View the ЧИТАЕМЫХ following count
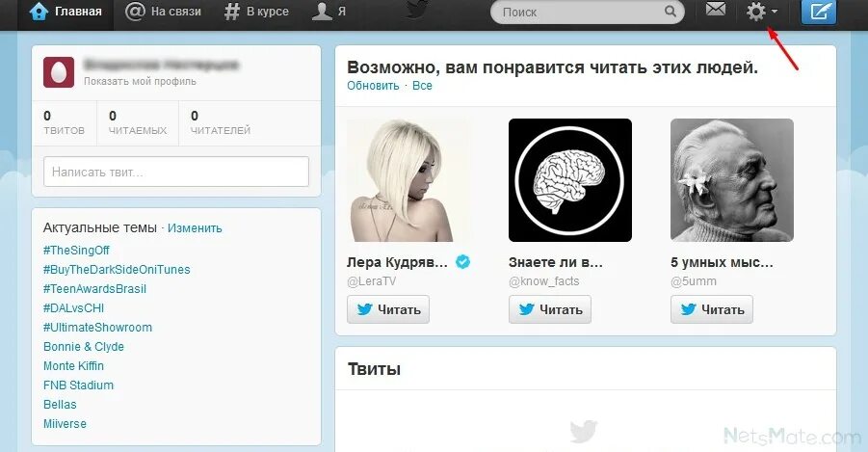Image resolution: width=868 pixels, height=452 pixels. tap(138, 123)
